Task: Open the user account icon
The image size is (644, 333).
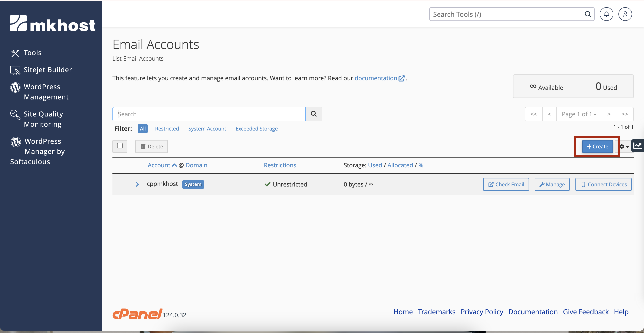Action: click(x=625, y=14)
